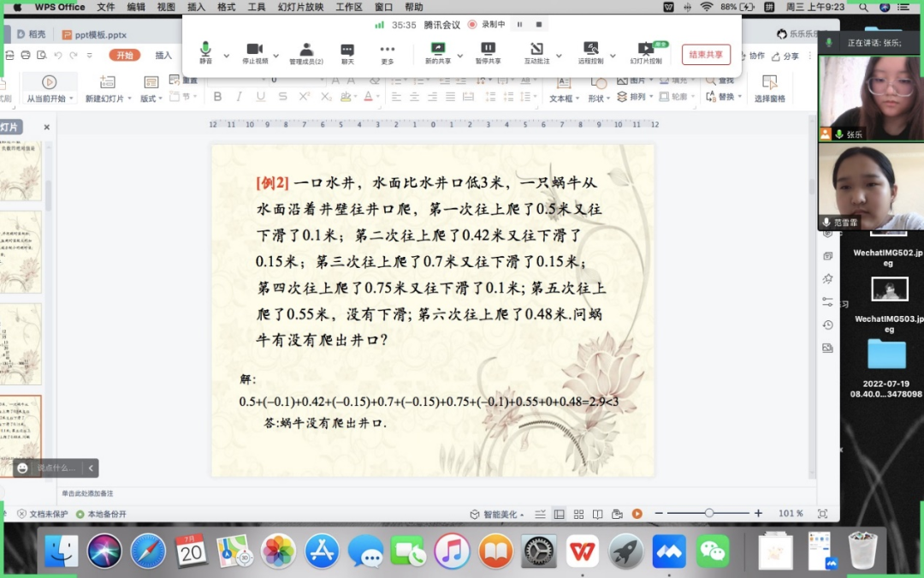
Task: Click the print icon in quick toolbar
Action: click(26, 55)
